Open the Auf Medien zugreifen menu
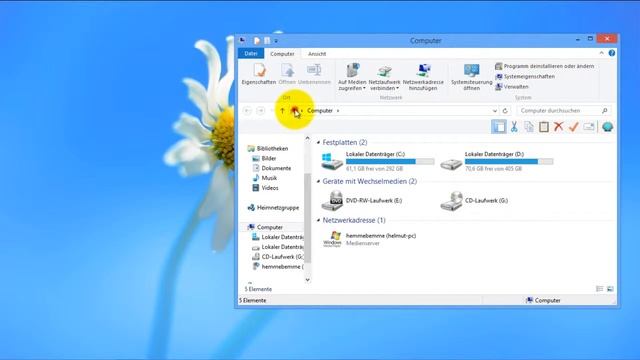Screen dimensions: 640x360 [352, 77]
